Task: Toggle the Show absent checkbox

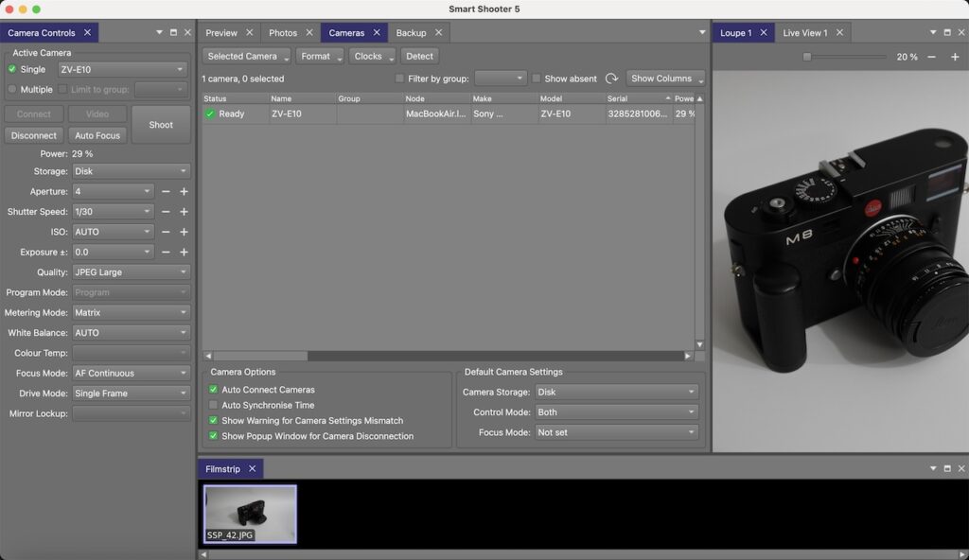Action: point(537,79)
